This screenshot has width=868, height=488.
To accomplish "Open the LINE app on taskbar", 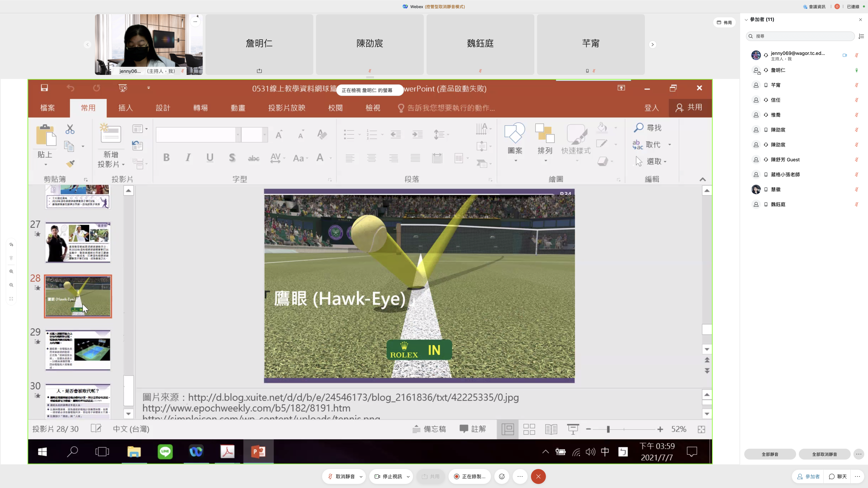I will point(165,452).
